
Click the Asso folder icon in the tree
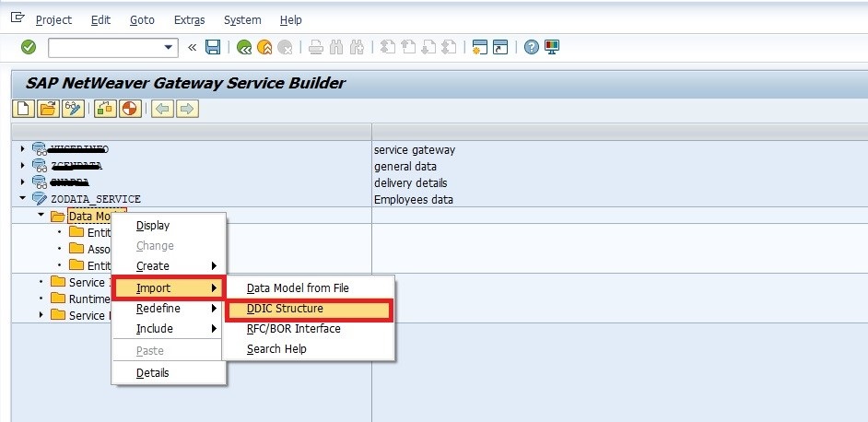coord(76,248)
